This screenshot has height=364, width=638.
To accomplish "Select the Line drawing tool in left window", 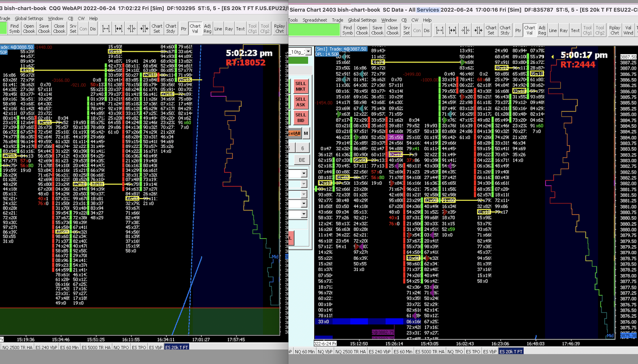I will coord(218,29).
